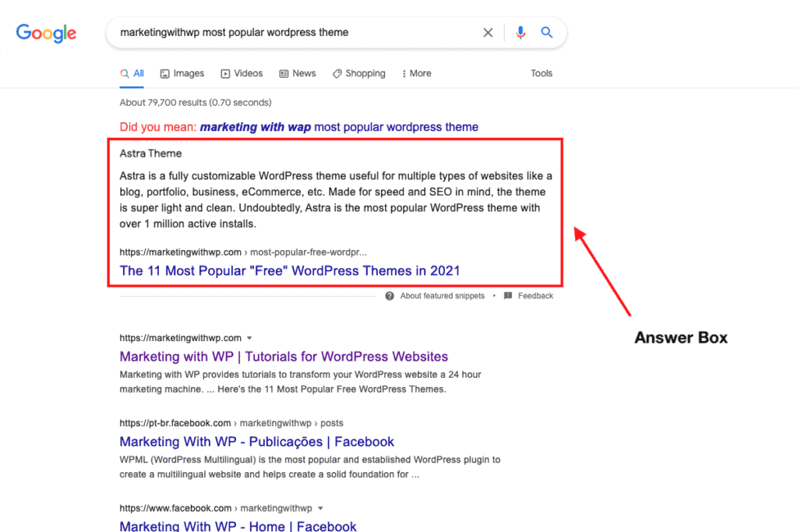The image size is (798, 532).
Task: Click the Google logo
Action: [x=46, y=33]
